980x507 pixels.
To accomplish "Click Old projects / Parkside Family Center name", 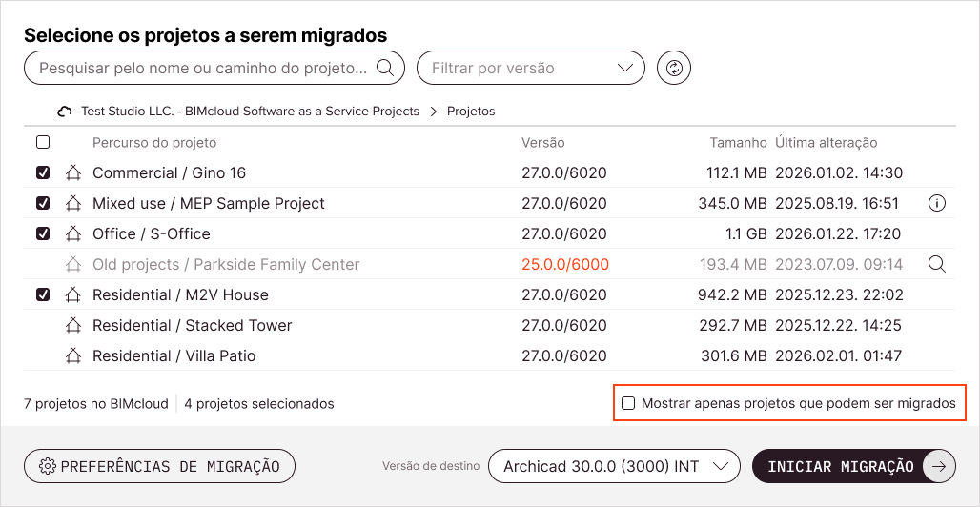I will tap(226, 264).
